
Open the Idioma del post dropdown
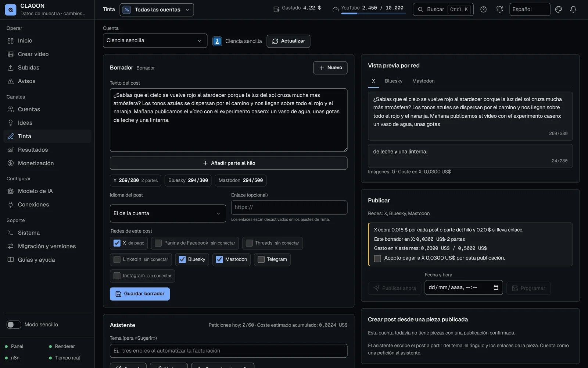coord(168,213)
